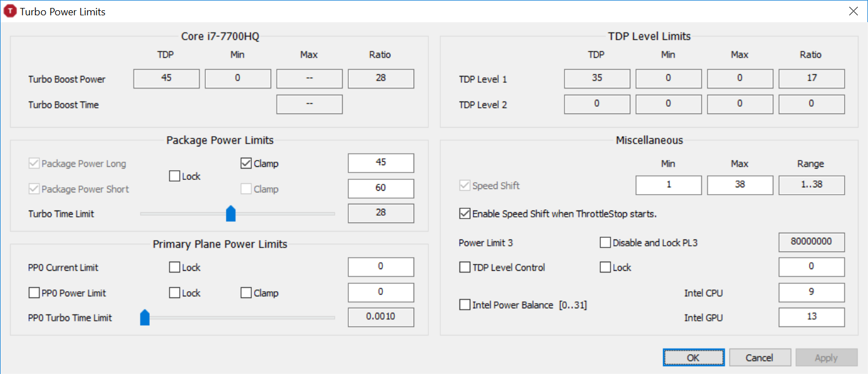Image resolution: width=868 pixels, height=374 pixels.
Task: Click the Speed Shift Min field
Action: [x=668, y=185]
